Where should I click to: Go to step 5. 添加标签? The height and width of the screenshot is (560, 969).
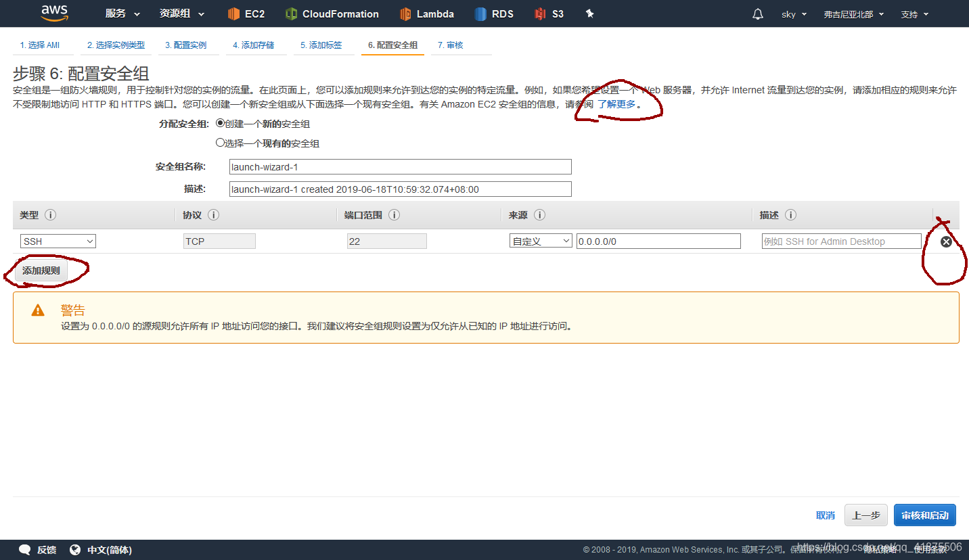click(321, 45)
